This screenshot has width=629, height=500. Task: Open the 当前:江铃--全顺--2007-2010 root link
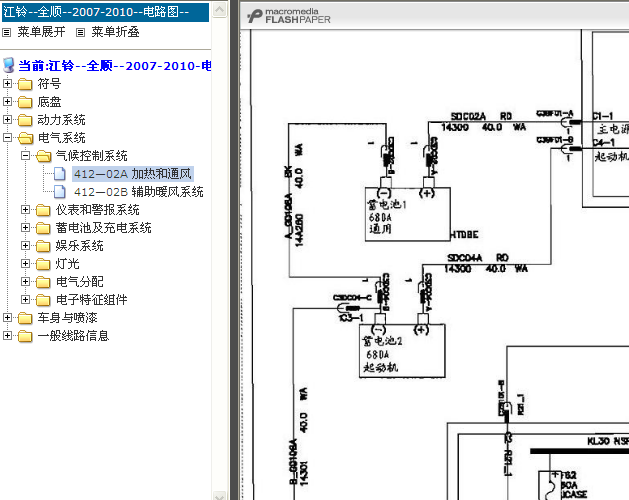(115, 65)
